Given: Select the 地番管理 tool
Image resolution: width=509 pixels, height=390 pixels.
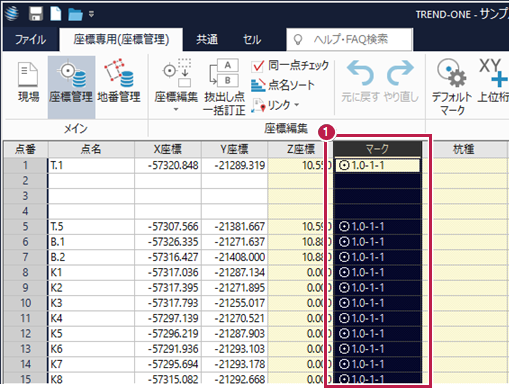Looking at the screenshot, I should [119, 82].
